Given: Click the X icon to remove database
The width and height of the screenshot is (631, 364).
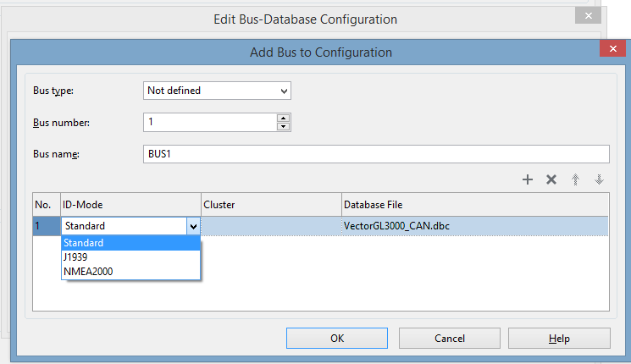Looking at the screenshot, I should click(551, 179).
